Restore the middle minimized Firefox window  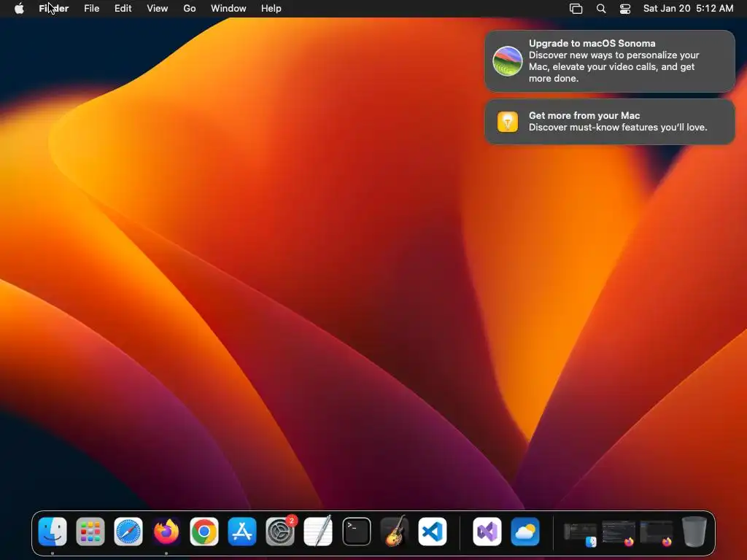click(x=619, y=533)
